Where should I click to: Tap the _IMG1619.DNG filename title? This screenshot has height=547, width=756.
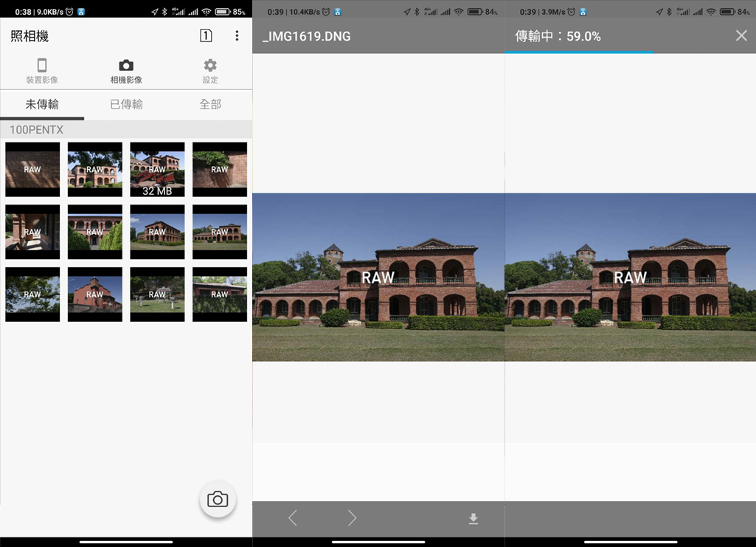click(x=307, y=36)
